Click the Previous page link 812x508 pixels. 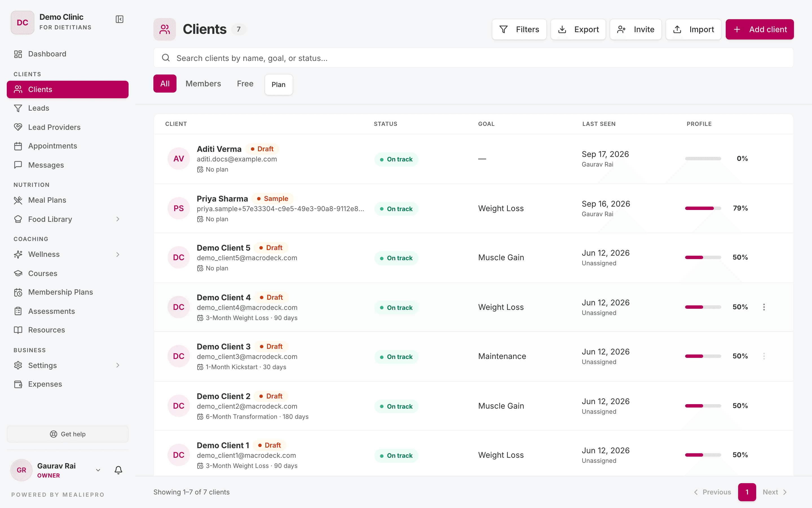tap(712, 492)
